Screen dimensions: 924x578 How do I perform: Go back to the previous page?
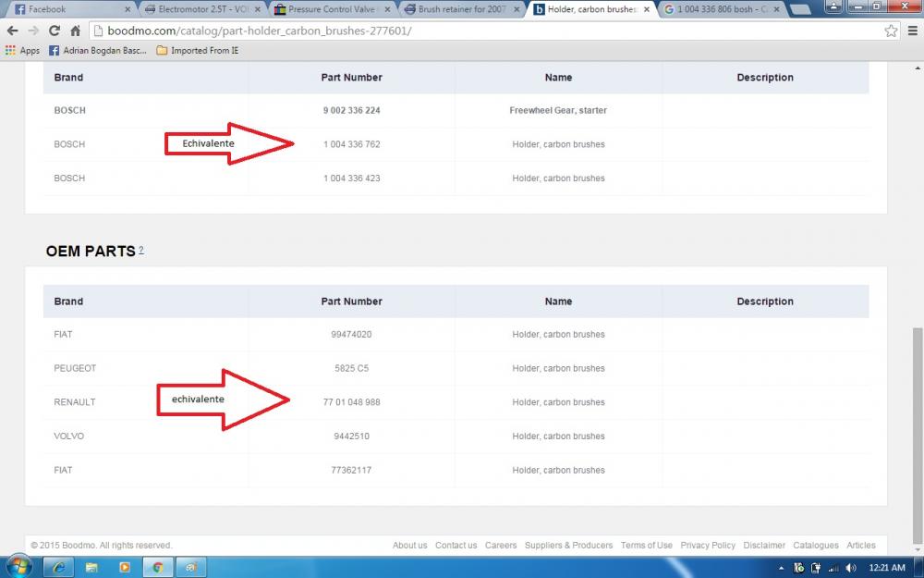coord(12,31)
